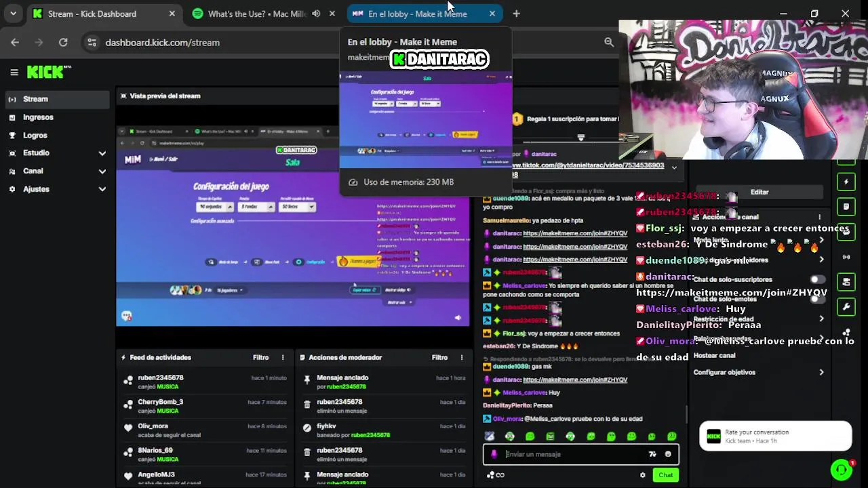Image resolution: width=868 pixels, height=488 pixels.
Task: Click the Editar button
Action: [x=759, y=192]
